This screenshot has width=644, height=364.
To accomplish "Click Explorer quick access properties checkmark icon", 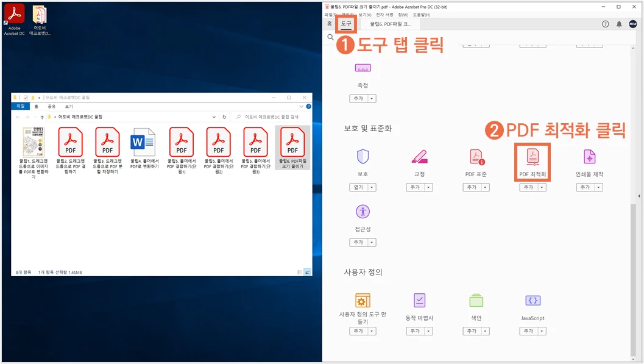I will (26, 98).
